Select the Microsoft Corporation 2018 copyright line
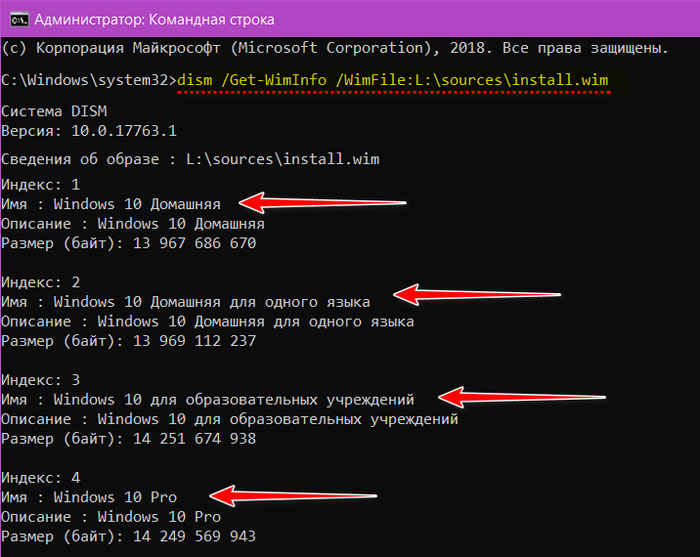This screenshot has height=557, width=700. [335, 48]
